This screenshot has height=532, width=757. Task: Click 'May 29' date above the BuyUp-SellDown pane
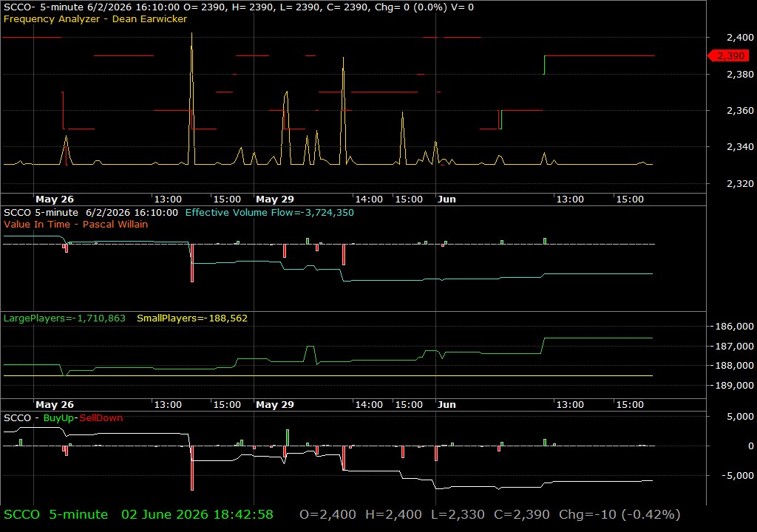pos(275,405)
